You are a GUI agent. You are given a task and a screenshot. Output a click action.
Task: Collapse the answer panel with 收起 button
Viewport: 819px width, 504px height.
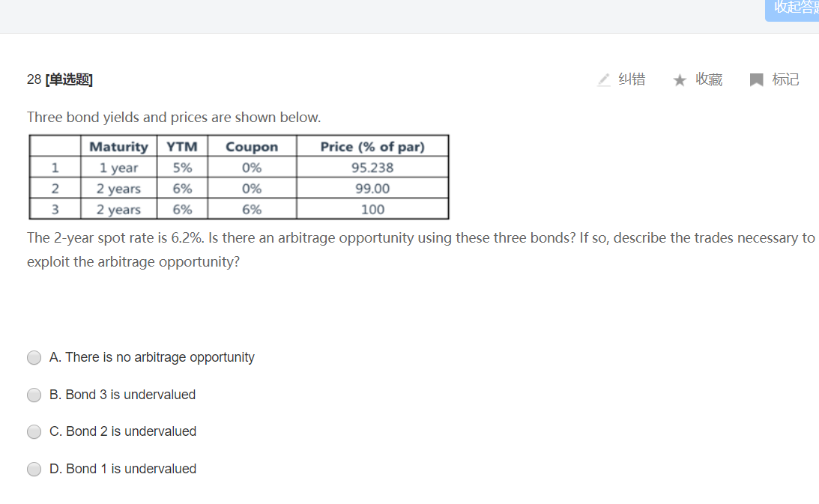click(794, 8)
